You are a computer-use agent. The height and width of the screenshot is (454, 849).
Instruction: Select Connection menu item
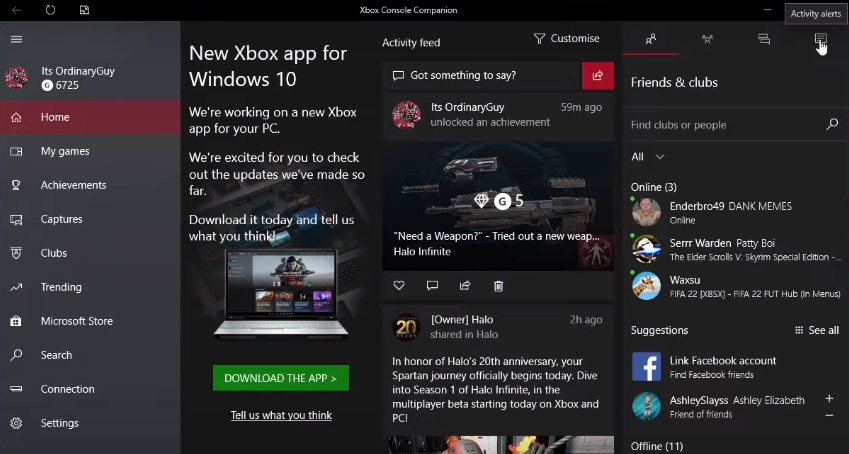(90, 389)
